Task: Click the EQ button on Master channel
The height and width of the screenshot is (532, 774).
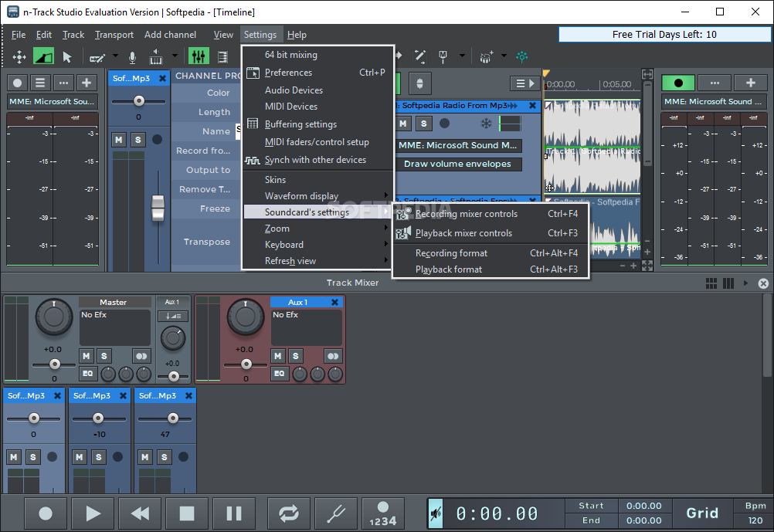Action: coord(87,374)
